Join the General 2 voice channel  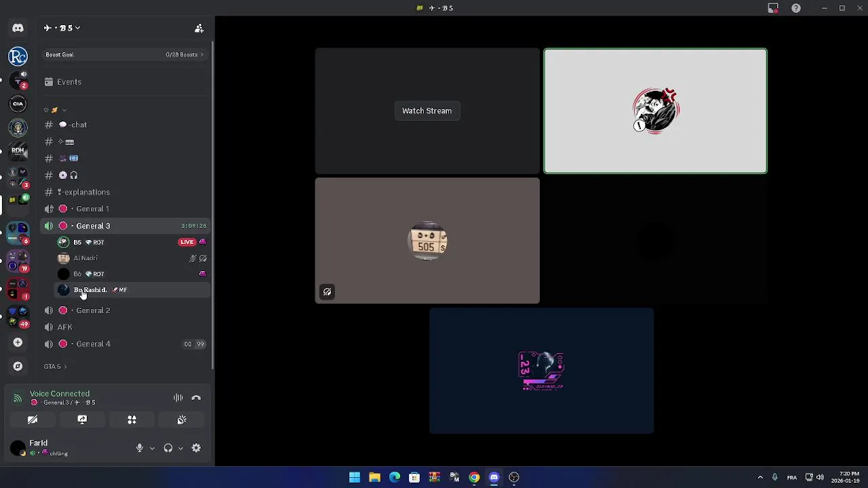[x=125, y=310]
